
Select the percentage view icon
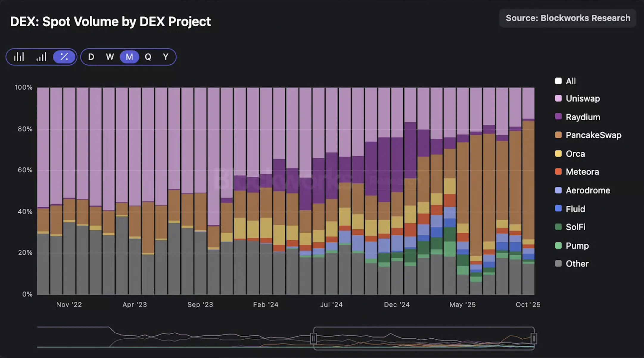(64, 57)
